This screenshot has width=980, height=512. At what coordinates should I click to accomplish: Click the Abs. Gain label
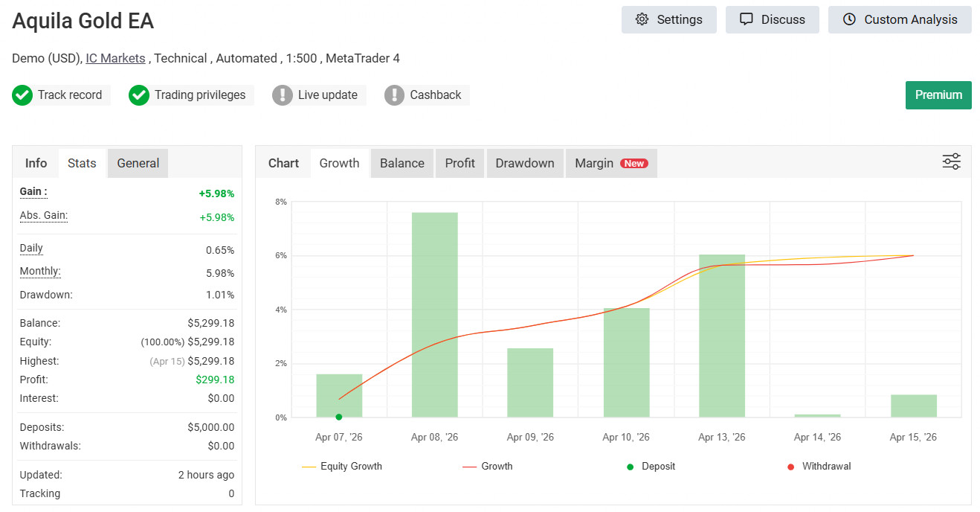click(x=44, y=216)
